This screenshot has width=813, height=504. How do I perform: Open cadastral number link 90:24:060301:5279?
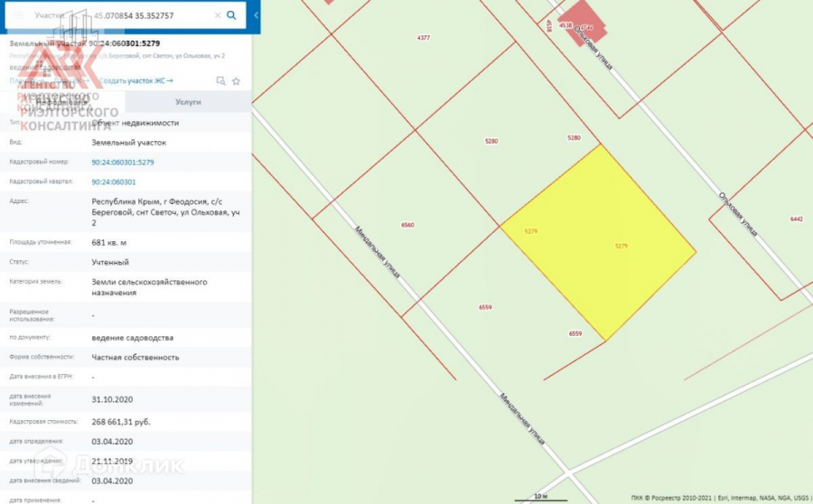pyautogui.click(x=123, y=162)
